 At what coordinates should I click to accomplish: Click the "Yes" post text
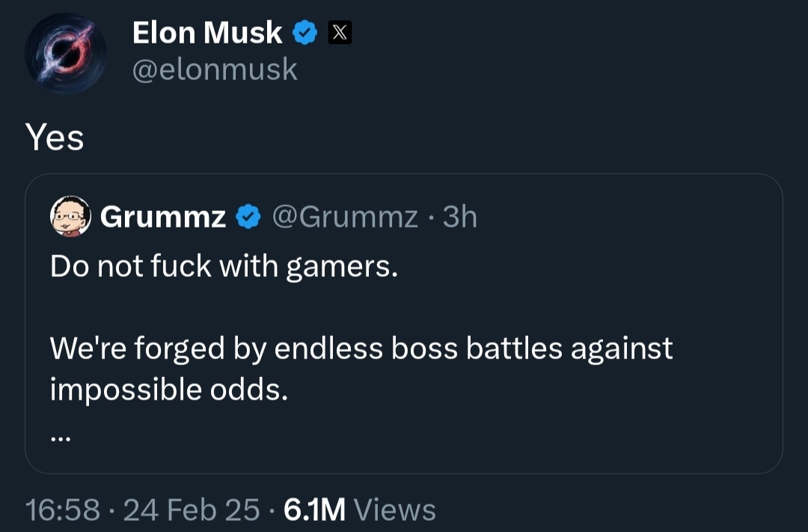pyautogui.click(x=55, y=138)
